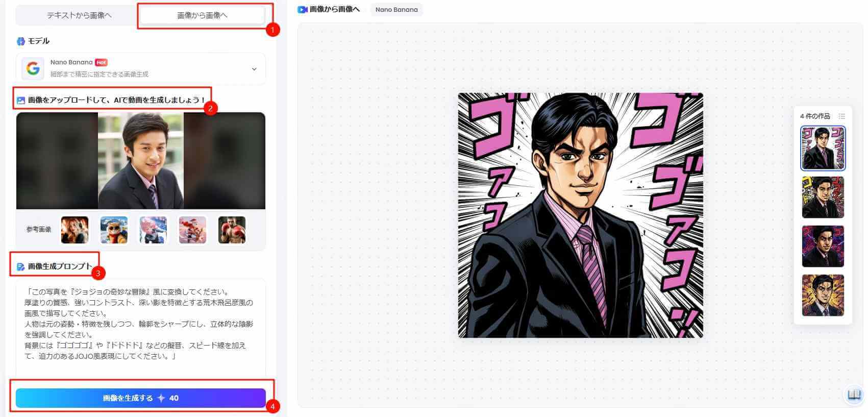Switch to the テキストから画像へ tab
The height and width of the screenshot is (417, 868).
(x=79, y=15)
